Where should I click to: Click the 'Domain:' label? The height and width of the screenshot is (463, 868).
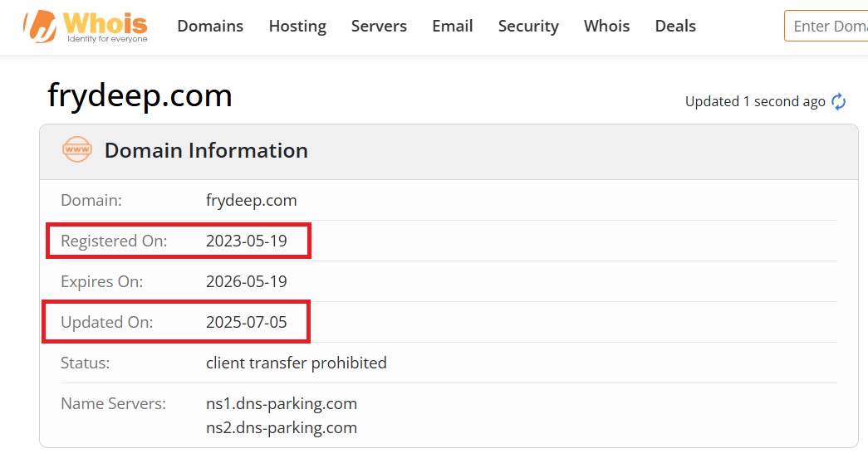point(91,200)
